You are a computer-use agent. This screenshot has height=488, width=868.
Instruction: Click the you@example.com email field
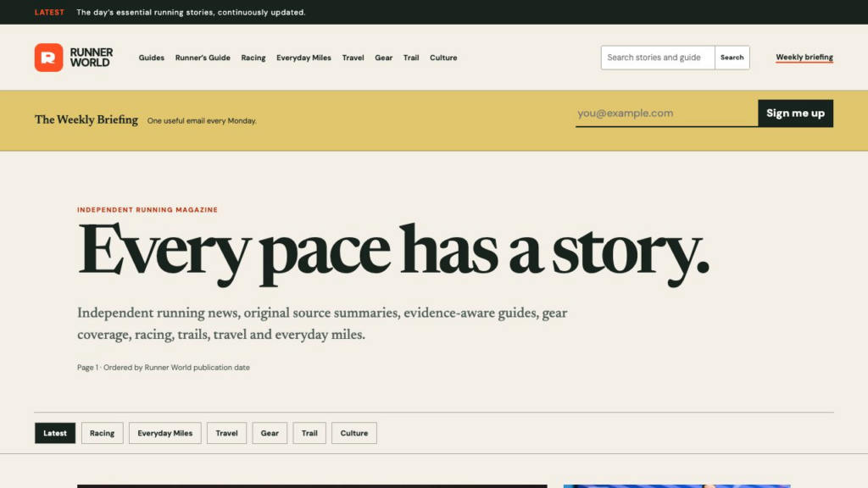[x=666, y=114]
